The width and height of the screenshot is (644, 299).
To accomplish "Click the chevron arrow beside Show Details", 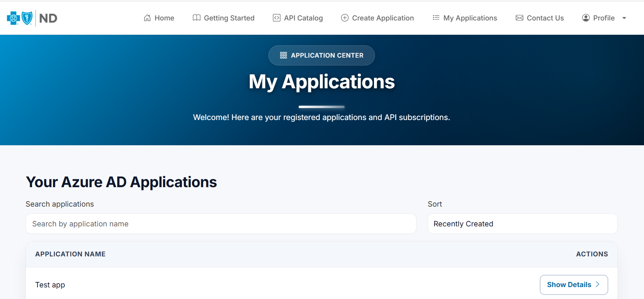I will pos(598,284).
